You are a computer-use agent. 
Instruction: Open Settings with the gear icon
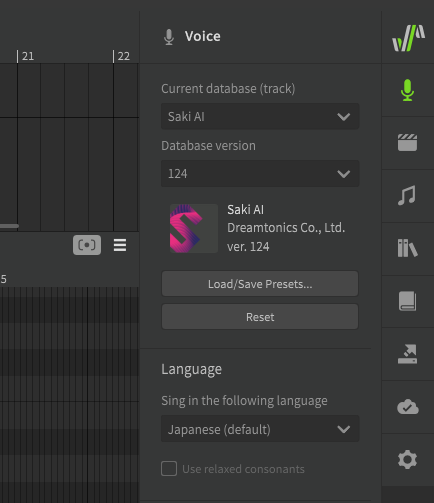point(407,460)
